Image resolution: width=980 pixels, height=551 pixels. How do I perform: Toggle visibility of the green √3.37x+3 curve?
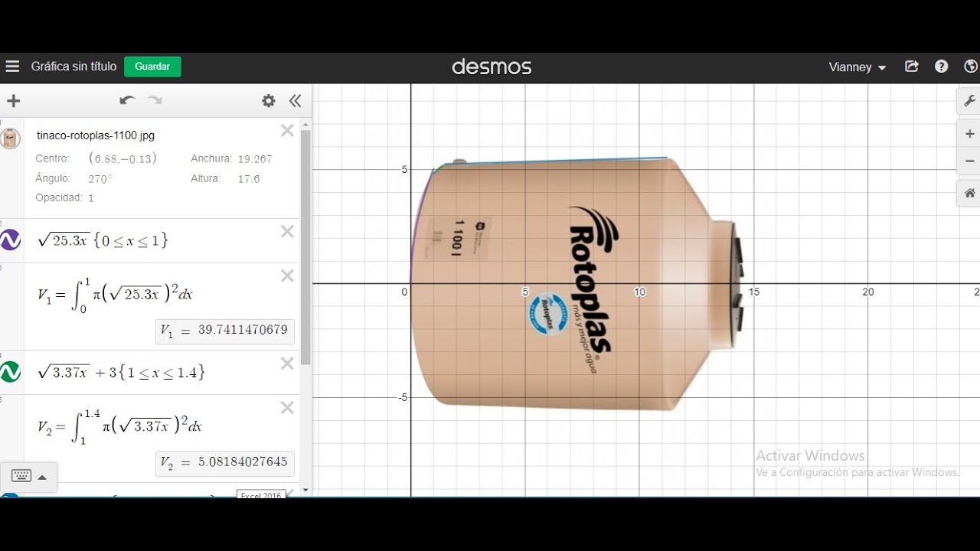10,372
